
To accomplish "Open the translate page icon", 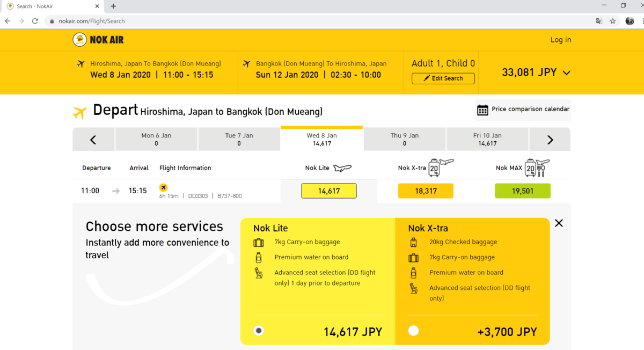I will coord(599,21).
